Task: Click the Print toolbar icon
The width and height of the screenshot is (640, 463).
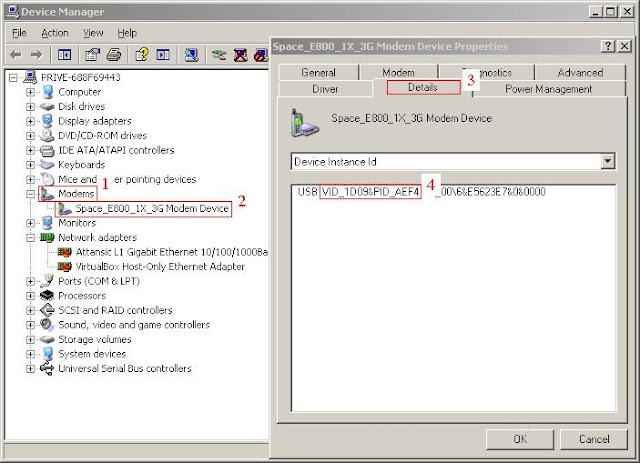Action: pyautogui.click(x=114, y=54)
